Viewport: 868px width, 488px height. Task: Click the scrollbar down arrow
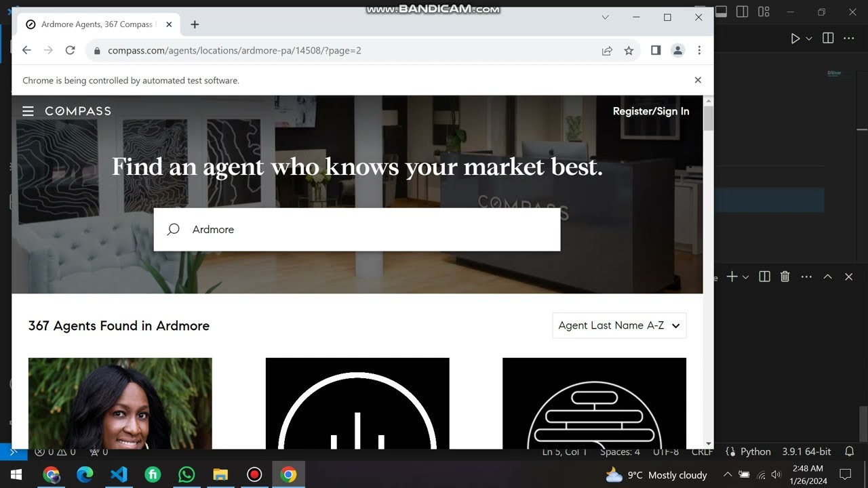click(709, 443)
